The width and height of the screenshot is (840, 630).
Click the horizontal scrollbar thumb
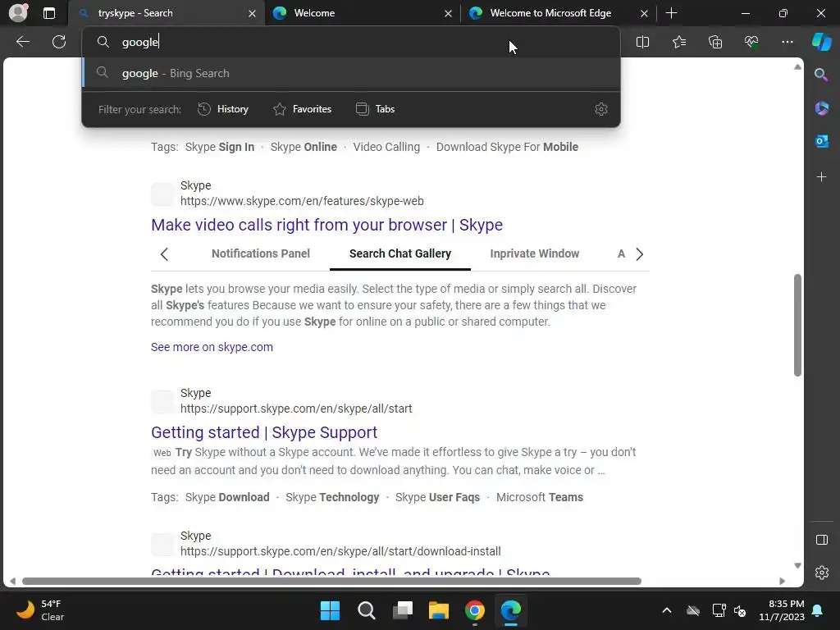(x=331, y=582)
